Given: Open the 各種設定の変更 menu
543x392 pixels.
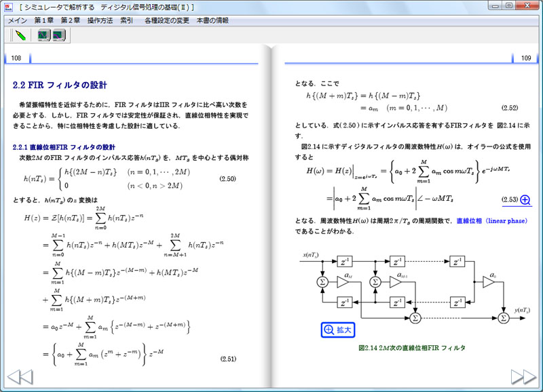Looking at the screenshot, I should 167,20.
